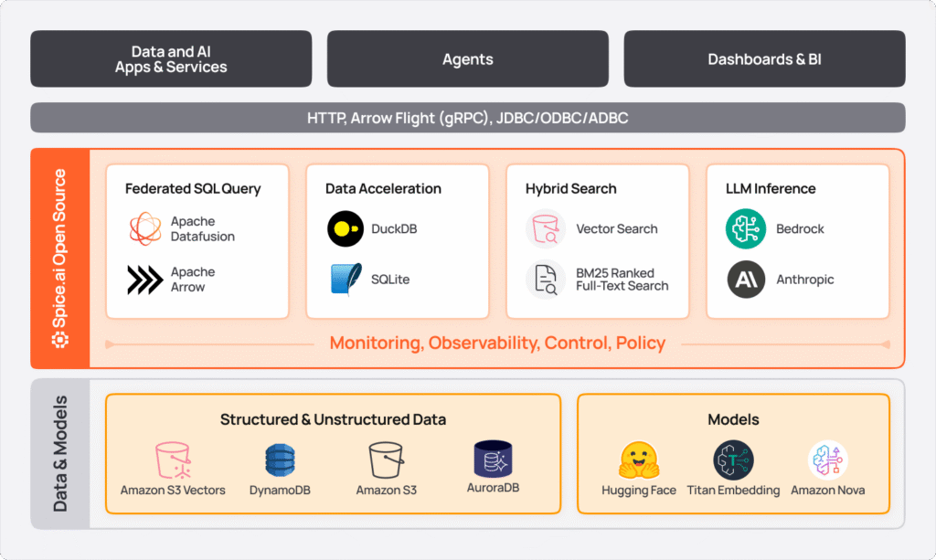Select the Amazon S3 bucket icon
The width and height of the screenshot is (936, 560).
coord(386,460)
